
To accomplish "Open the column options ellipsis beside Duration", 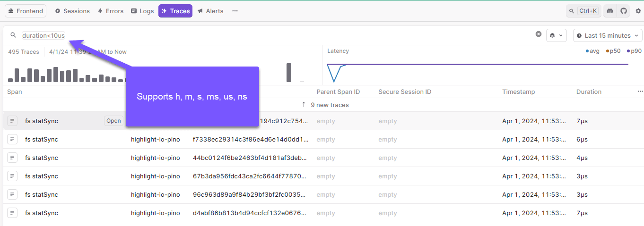I will (x=640, y=92).
